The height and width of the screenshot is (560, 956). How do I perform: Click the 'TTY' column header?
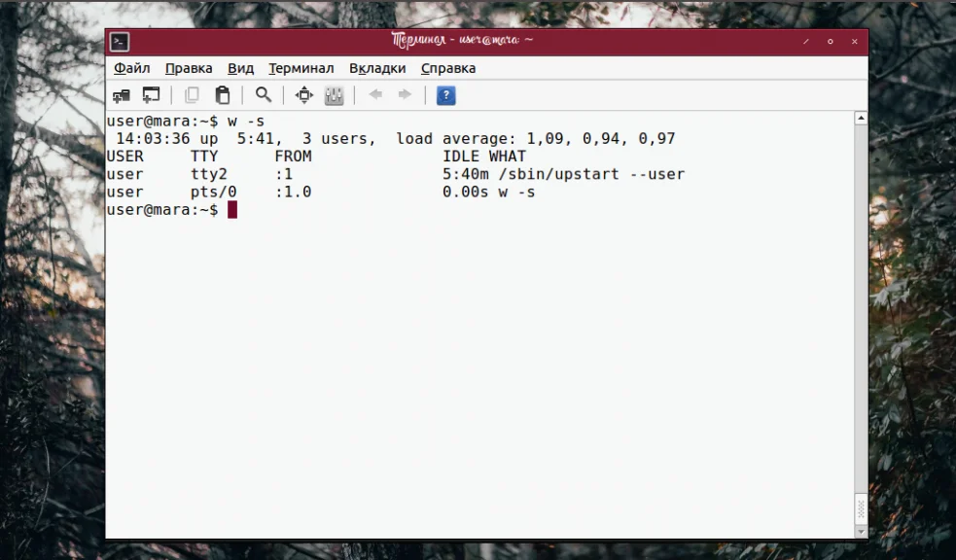pyautogui.click(x=203, y=157)
